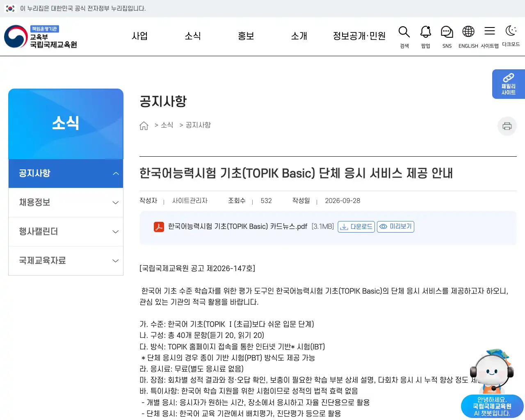525x420 pixels.
Task: Expand the 행사캘린더 sidebar section
Action: click(66, 232)
